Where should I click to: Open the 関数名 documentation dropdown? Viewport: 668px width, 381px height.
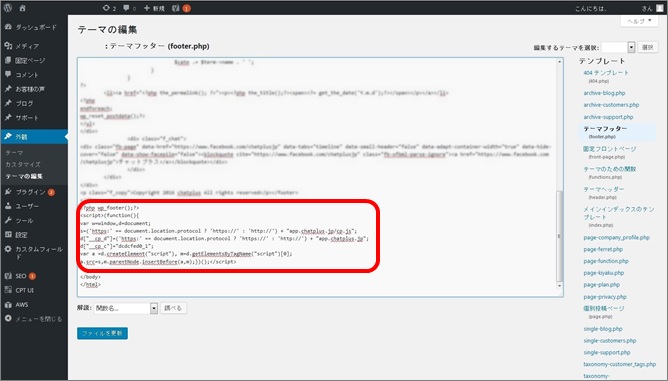pyautogui.click(x=126, y=308)
